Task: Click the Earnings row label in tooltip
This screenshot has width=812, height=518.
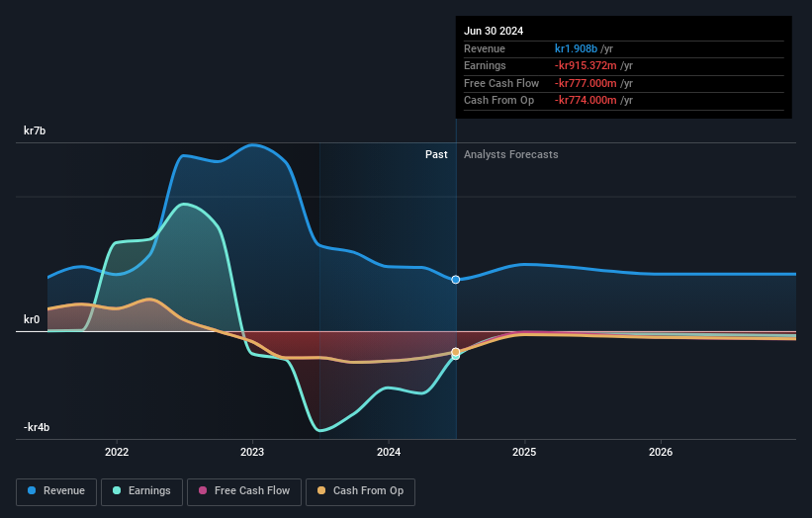Action: coord(485,65)
